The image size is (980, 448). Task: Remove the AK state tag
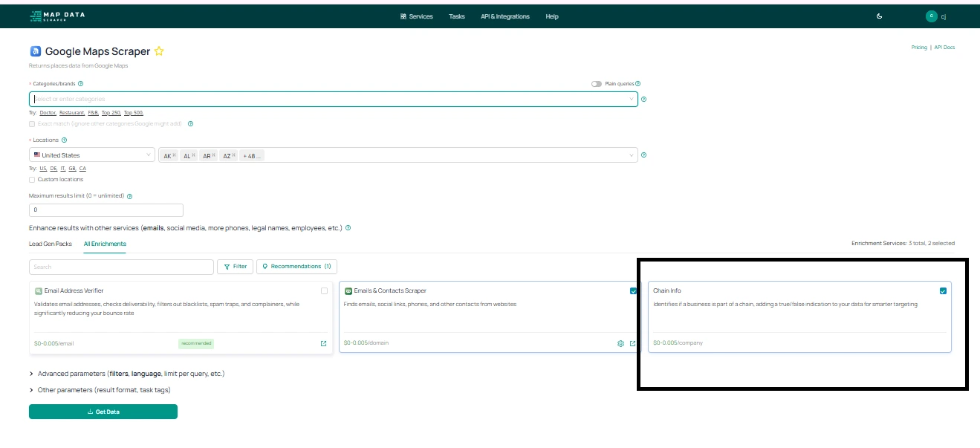click(174, 155)
